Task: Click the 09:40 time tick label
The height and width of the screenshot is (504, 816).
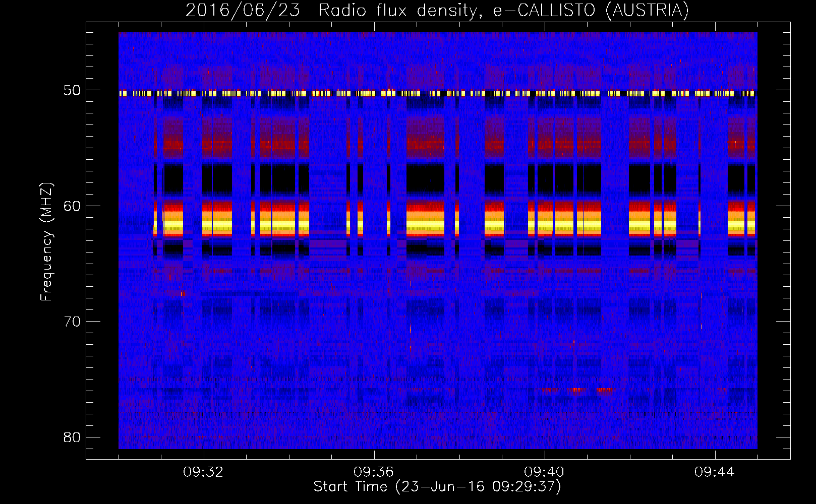Action: 544,472
